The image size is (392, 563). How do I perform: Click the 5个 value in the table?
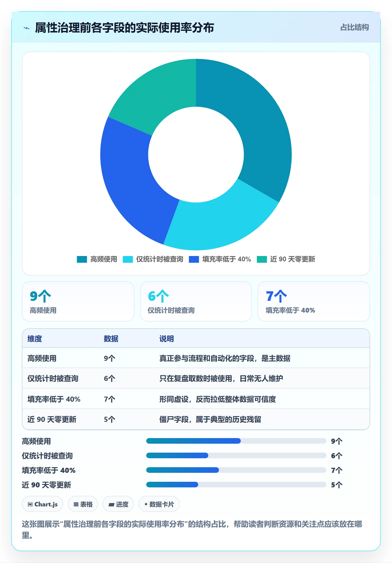pos(109,419)
